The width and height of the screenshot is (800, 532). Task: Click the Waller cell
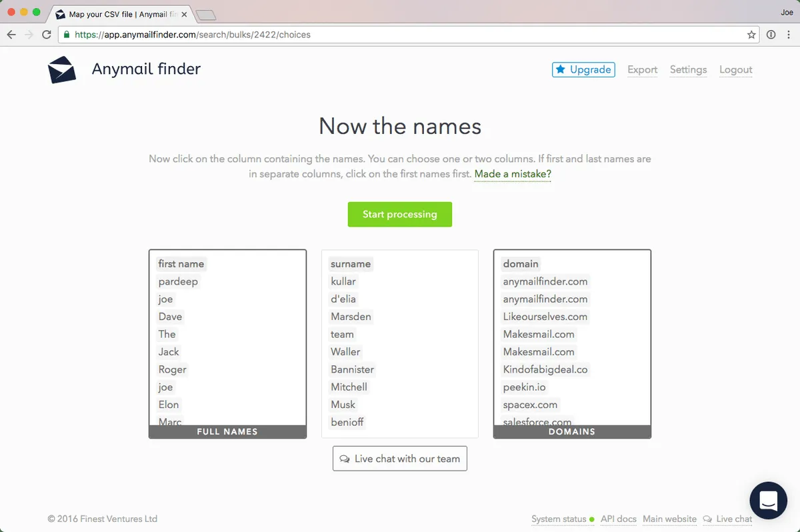tap(345, 352)
